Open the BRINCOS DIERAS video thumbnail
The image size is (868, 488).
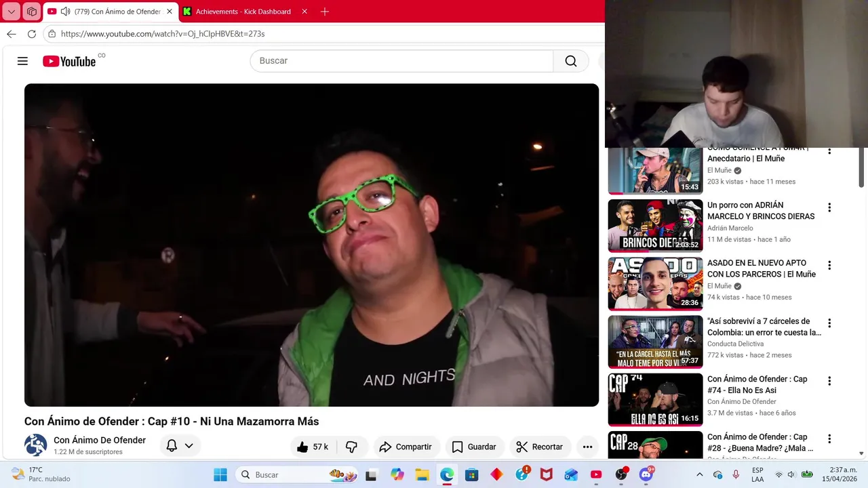click(x=655, y=226)
